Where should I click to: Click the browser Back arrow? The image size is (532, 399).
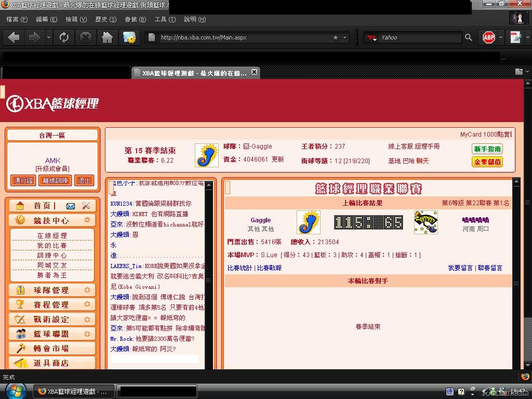pyautogui.click(x=14, y=37)
